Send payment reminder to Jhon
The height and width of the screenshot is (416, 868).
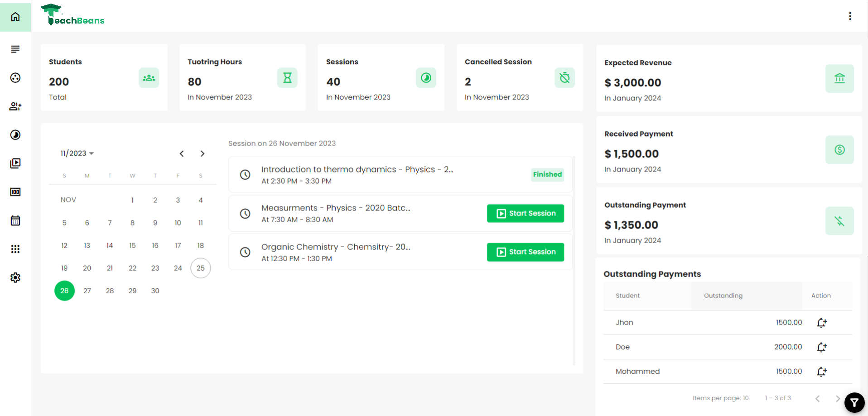click(x=822, y=323)
